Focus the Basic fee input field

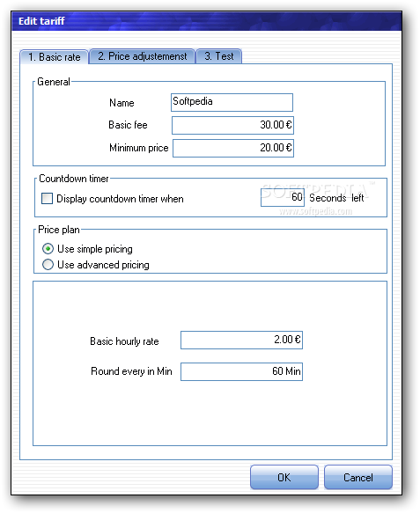232,125
